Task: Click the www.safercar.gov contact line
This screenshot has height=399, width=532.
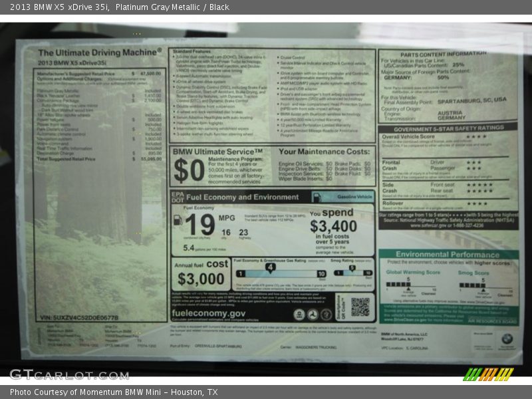Action: [448, 225]
